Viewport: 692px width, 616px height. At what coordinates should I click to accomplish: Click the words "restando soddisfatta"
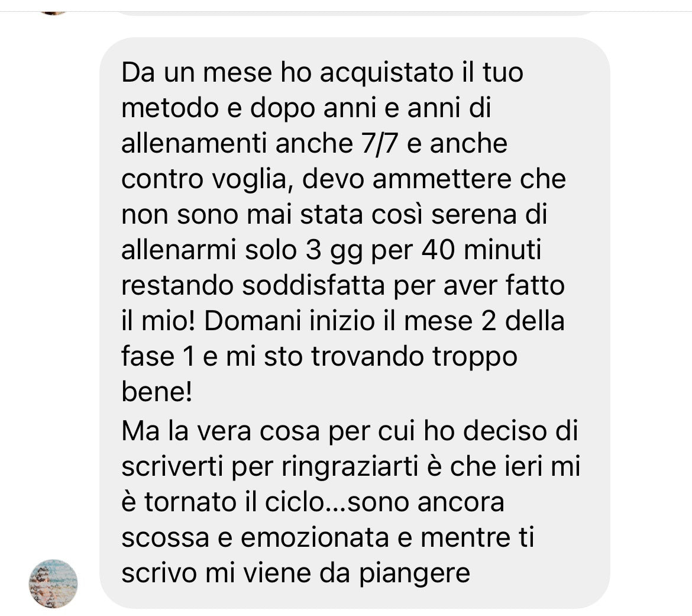253,286
